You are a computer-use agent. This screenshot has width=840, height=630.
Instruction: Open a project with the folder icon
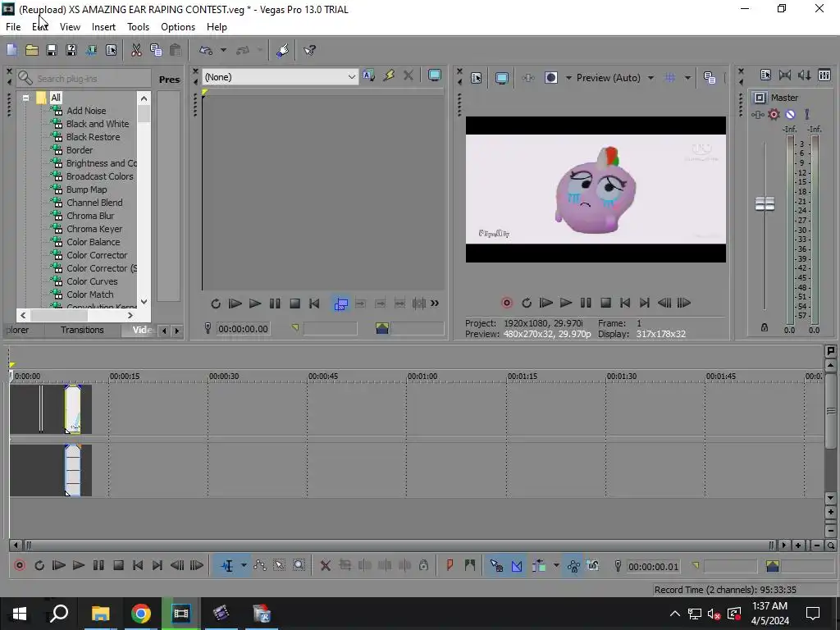(x=32, y=50)
